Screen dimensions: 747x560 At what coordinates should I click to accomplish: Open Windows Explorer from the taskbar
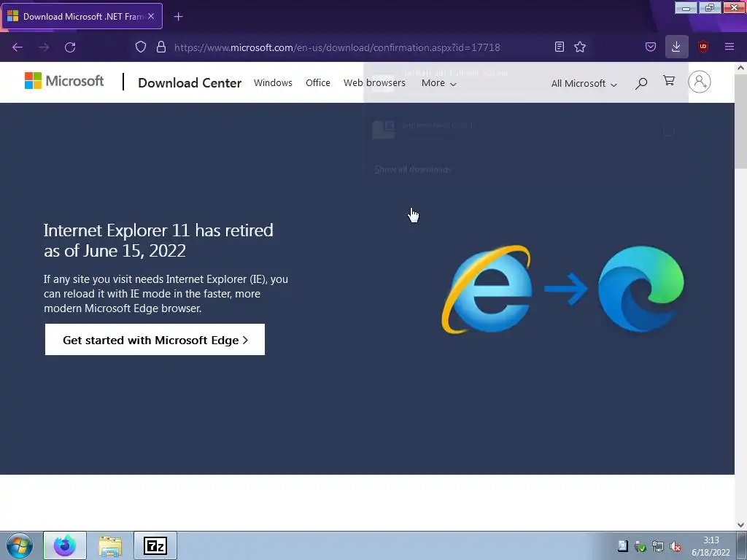click(110, 545)
